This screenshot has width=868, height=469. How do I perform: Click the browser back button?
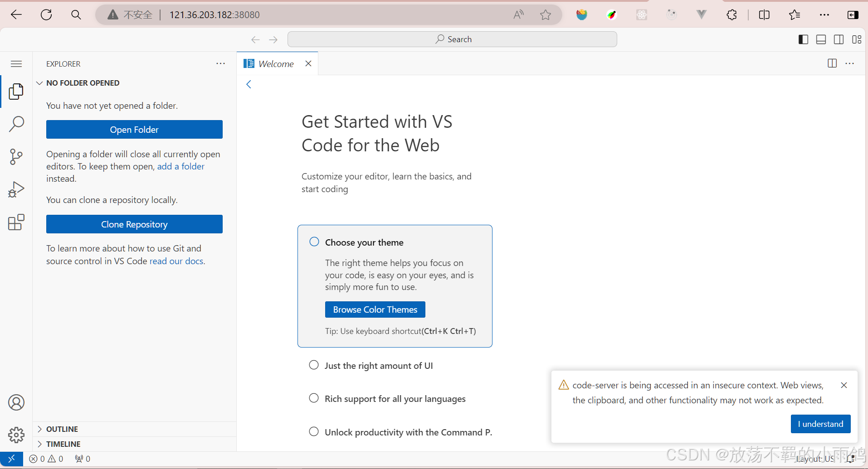pyautogui.click(x=16, y=15)
